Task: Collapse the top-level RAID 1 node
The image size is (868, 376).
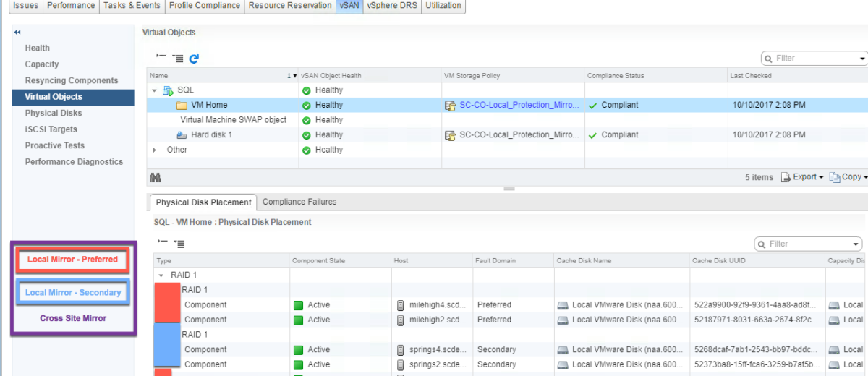Action: pyautogui.click(x=161, y=275)
